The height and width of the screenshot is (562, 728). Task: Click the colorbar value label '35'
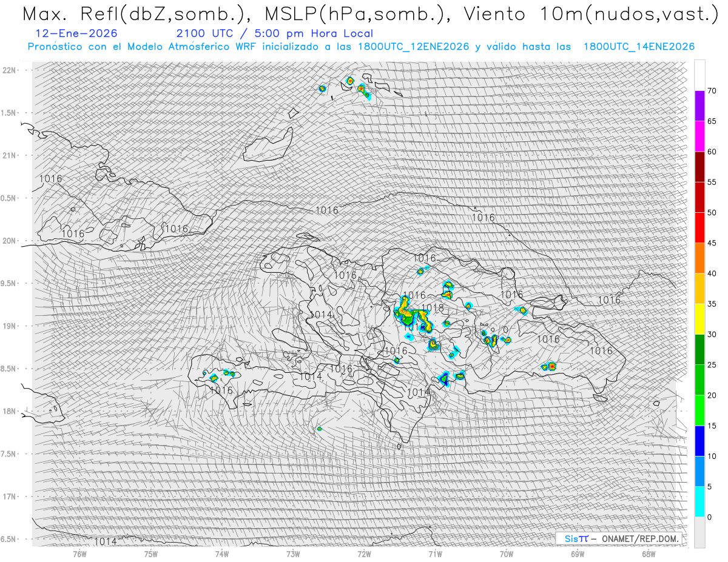[712, 304]
